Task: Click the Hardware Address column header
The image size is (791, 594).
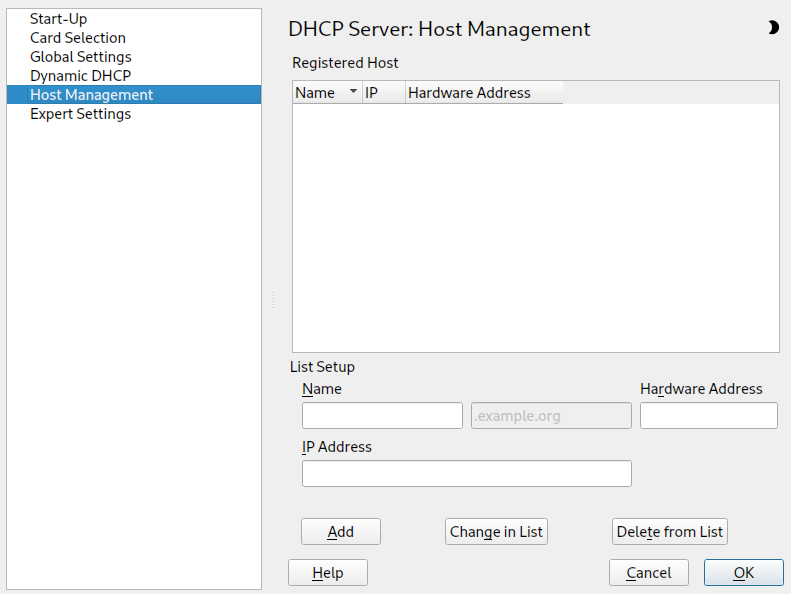Action: (x=470, y=93)
